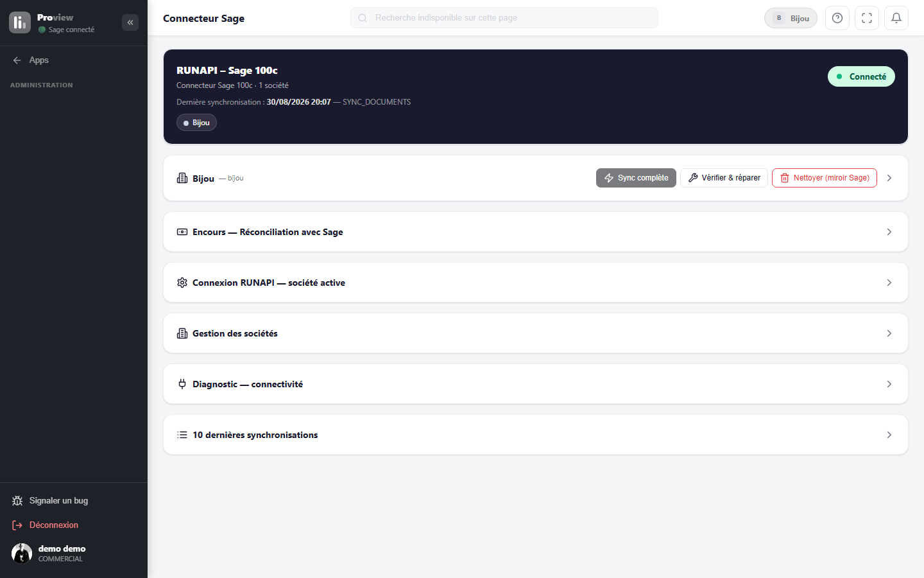Click the plug icon beside Diagnostic
This screenshot has width=924, height=578.
point(182,384)
